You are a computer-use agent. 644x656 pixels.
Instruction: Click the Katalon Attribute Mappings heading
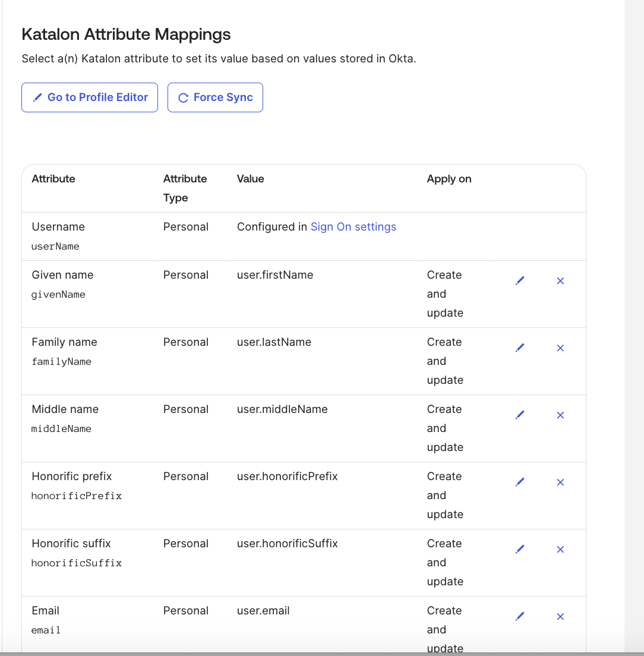click(126, 34)
